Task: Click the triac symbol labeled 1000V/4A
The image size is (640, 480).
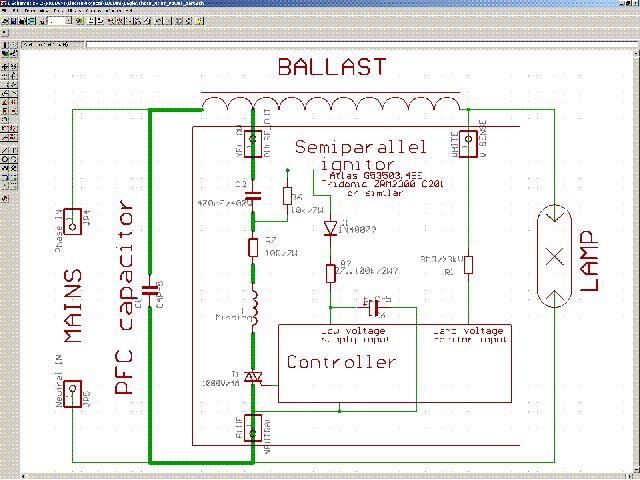Action: pos(253,377)
